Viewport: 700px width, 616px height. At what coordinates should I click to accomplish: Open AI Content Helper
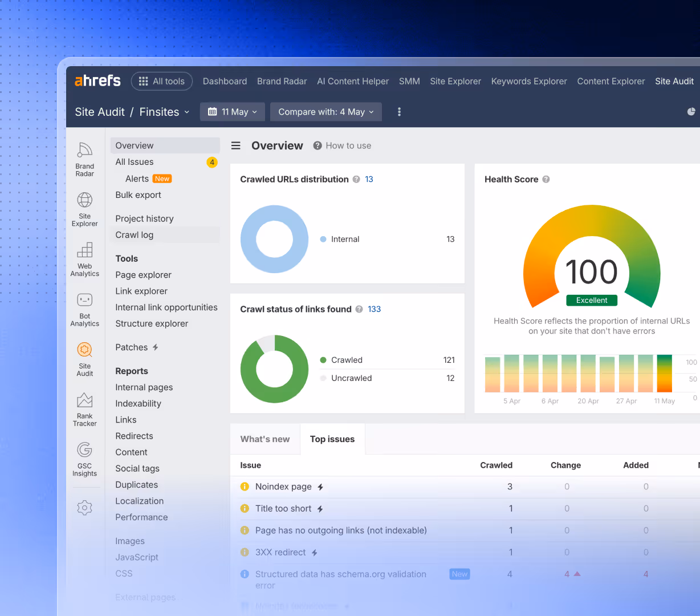coord(353,81)
